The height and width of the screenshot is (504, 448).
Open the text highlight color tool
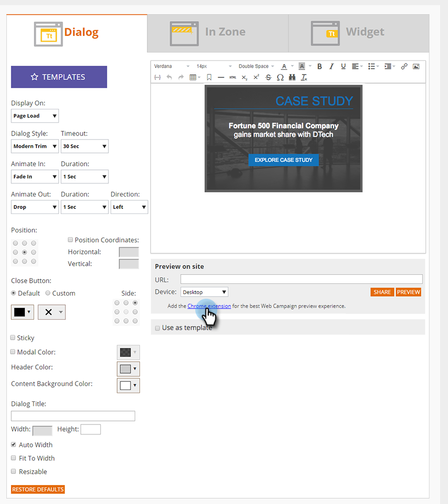click(302, 66)
